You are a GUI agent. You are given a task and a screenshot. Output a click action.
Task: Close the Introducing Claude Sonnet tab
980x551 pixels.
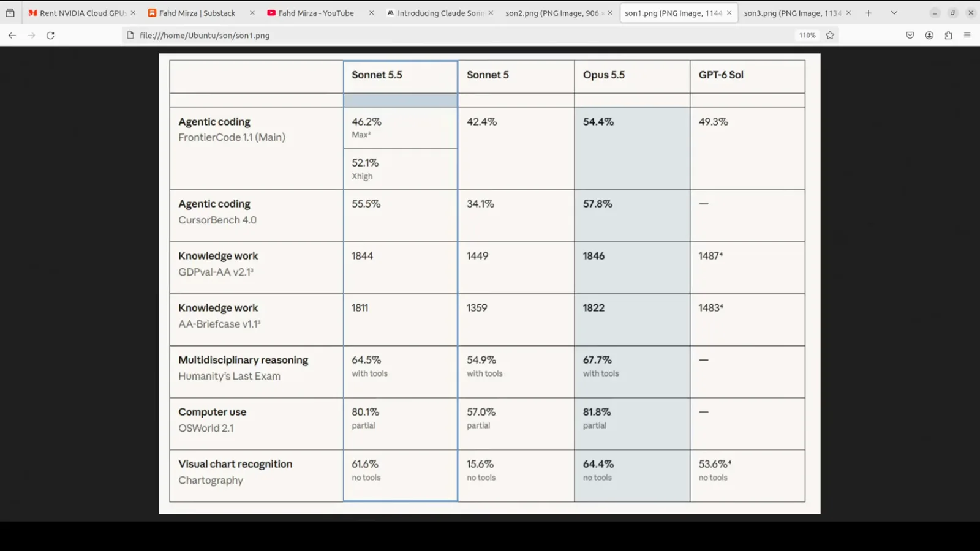491,13
